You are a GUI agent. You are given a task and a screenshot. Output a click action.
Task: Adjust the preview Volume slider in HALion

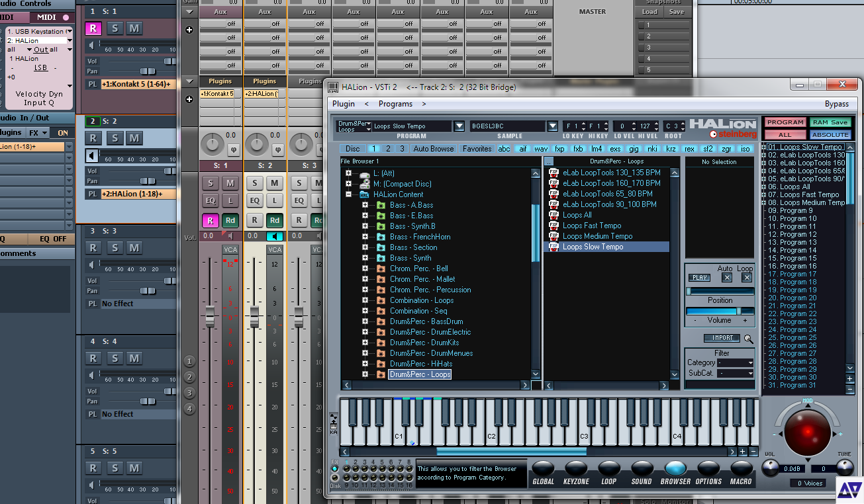pyautogui.click(x=720, y=311)
